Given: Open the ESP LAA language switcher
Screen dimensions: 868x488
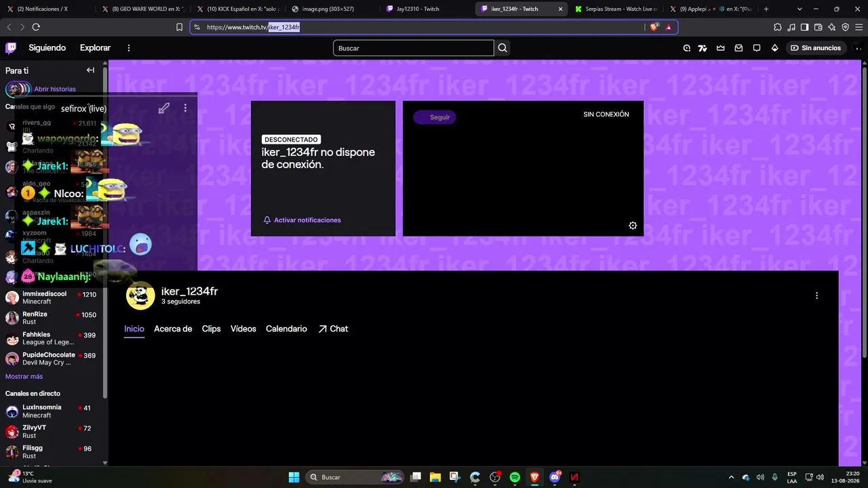Looking at the screenshot, I should click(792, 477).
